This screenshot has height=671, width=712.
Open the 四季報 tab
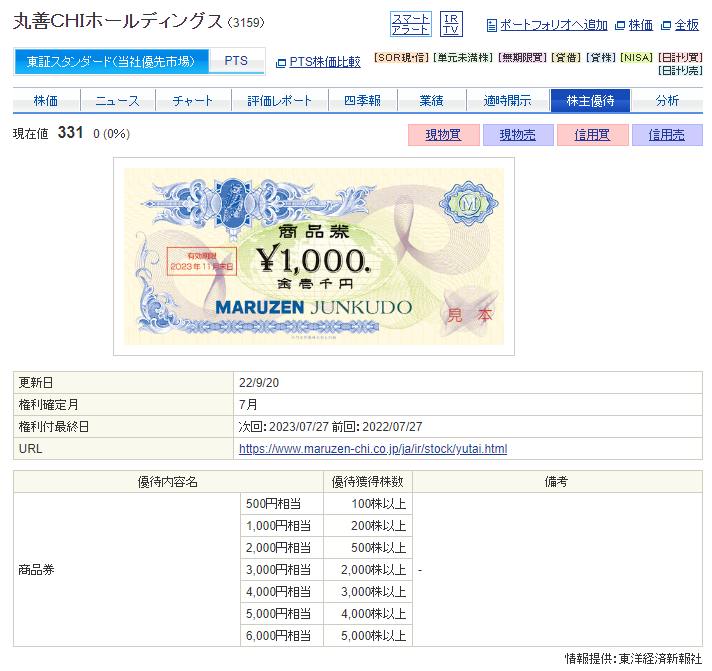pyautogui.click(x=362, y=100)
